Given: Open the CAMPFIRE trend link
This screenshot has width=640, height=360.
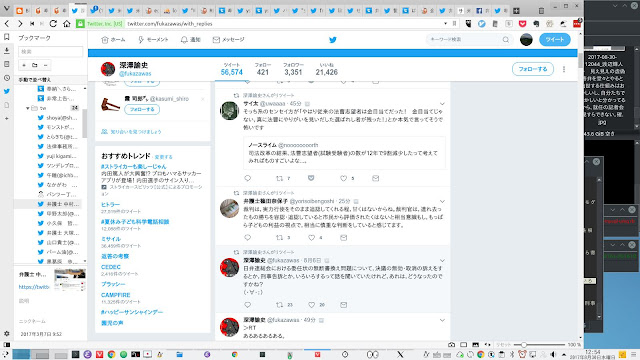Looking at the screenshot, I should [x=116, y=295].
